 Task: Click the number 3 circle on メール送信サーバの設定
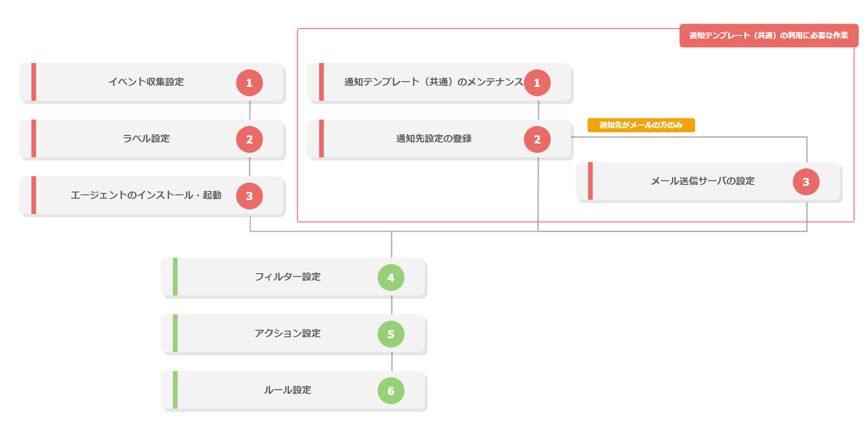[806, 182]
